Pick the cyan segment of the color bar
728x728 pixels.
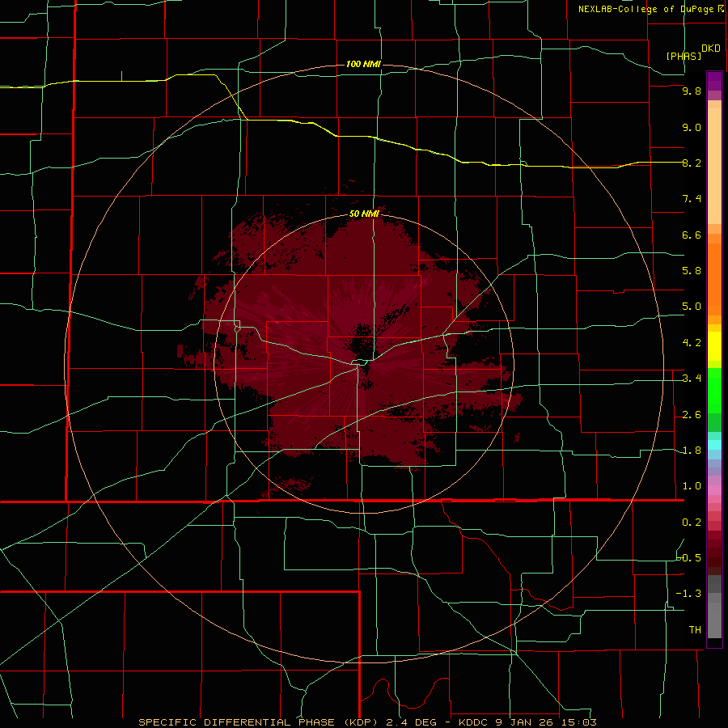(714, 444)
